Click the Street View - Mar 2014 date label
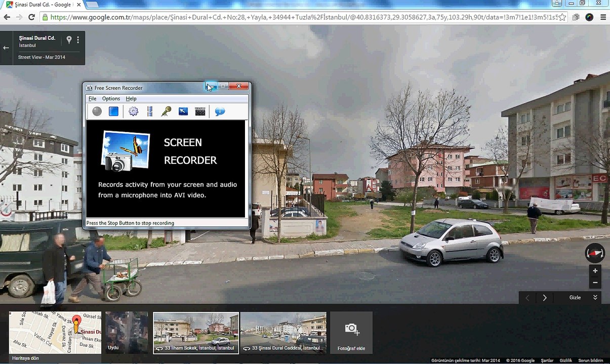Viewport: 610px width, 364px height. pyautogui.click(x=42, y=57)
